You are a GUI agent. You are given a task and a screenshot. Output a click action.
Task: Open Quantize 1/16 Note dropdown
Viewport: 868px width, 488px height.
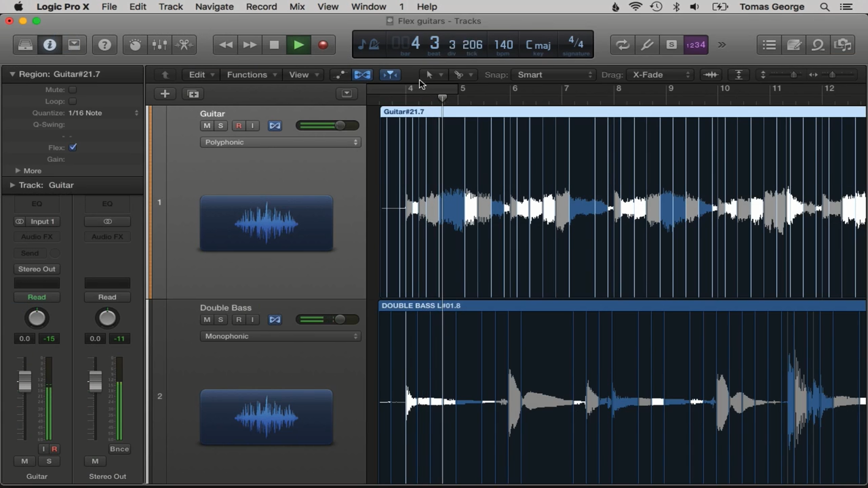pos(103,113)
